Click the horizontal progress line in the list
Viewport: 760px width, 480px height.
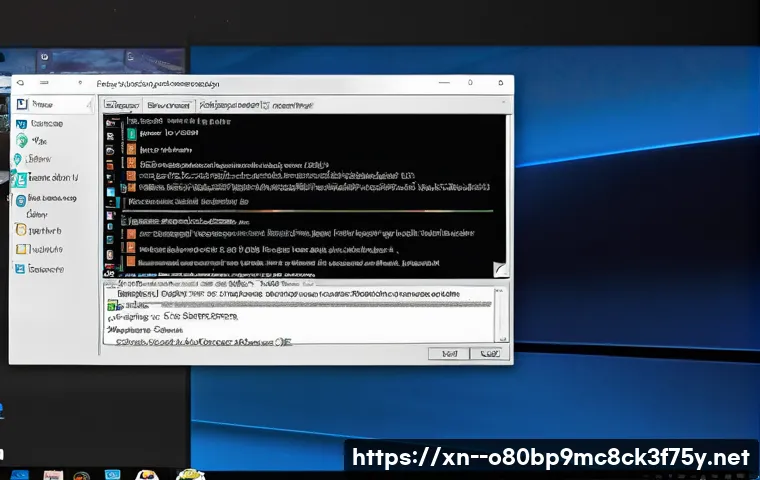[300, 211]
